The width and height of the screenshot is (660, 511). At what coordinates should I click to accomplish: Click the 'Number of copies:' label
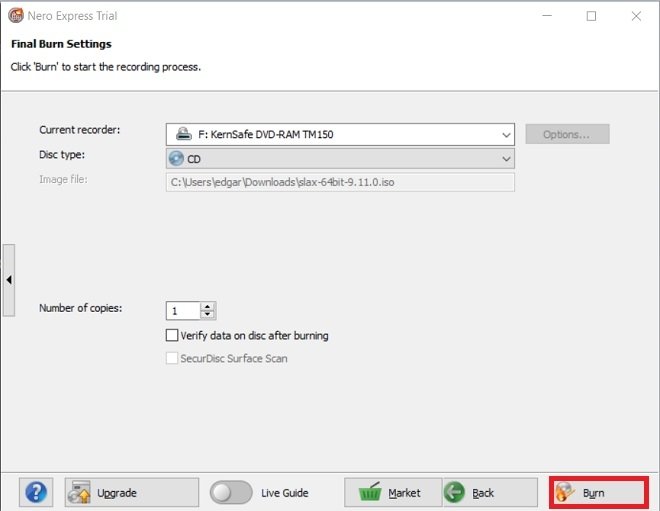[81, 308]
